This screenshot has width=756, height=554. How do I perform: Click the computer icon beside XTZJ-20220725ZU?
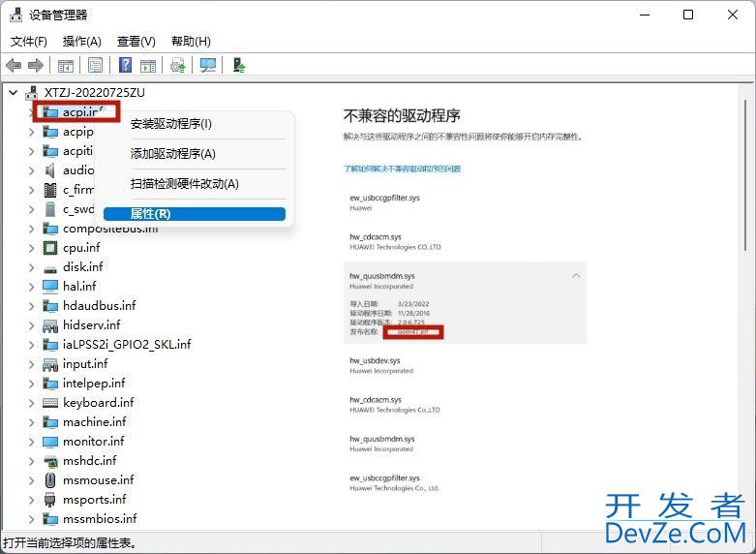31,93
